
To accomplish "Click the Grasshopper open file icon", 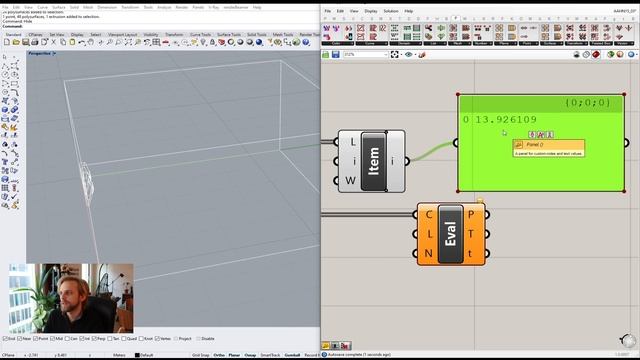I will click(x=326, y=54).
